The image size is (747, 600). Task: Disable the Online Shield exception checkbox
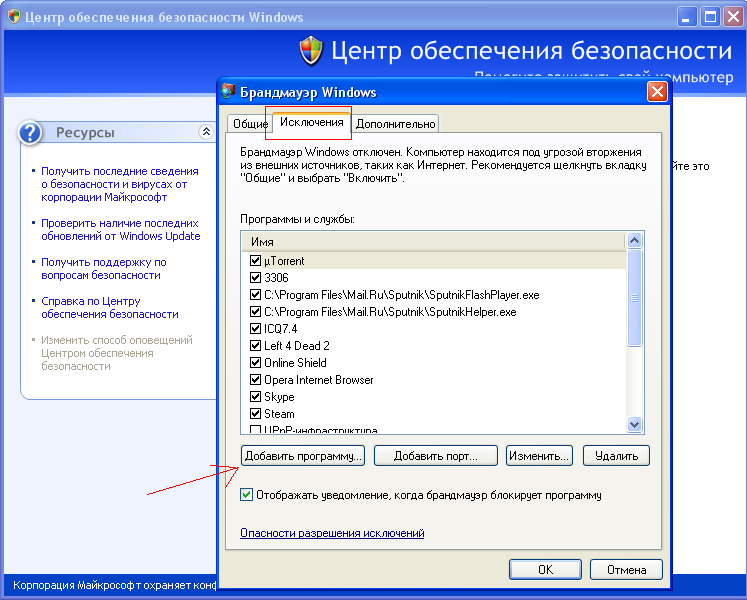pos(255,363)
